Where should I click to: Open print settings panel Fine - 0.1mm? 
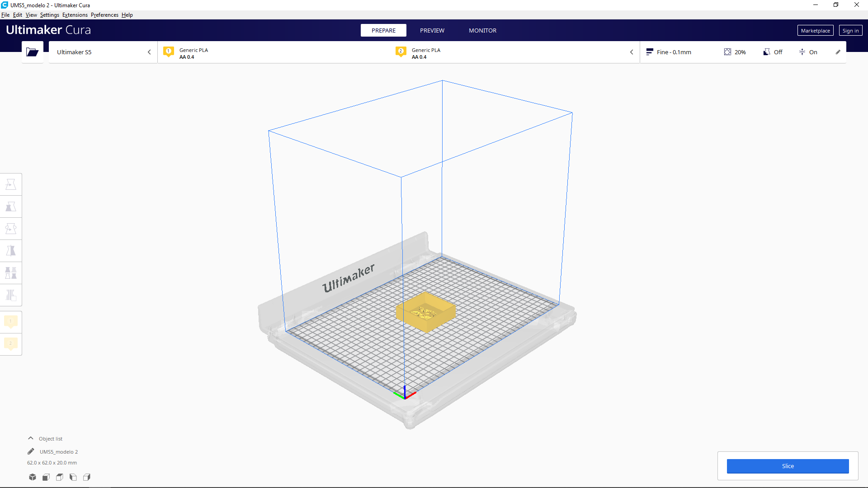click(x=743, y=52)
